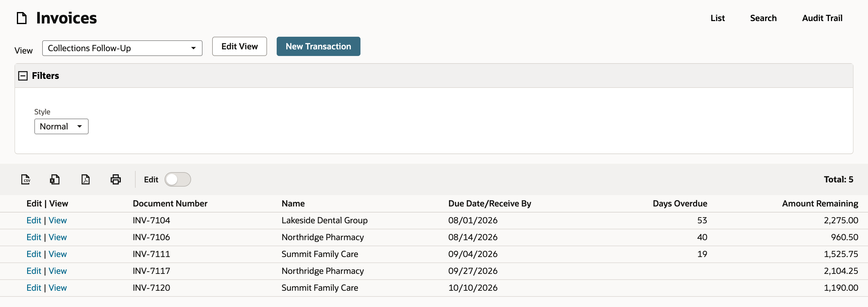The image size is (868, 307).
Task: Export the list as PDF
Action: coord(85,179)
